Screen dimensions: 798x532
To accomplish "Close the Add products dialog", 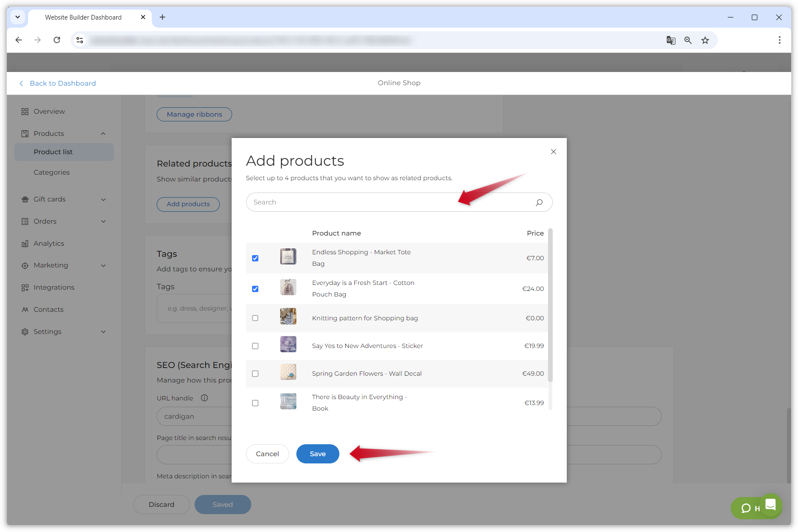I will tap(553, 152).
